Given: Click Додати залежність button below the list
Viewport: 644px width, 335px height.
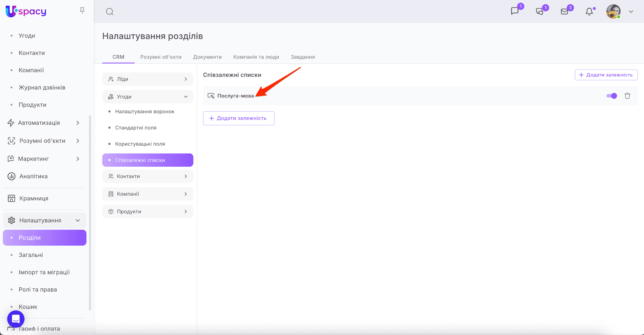Looking at the screenshot, I should [x=238, y=118].
